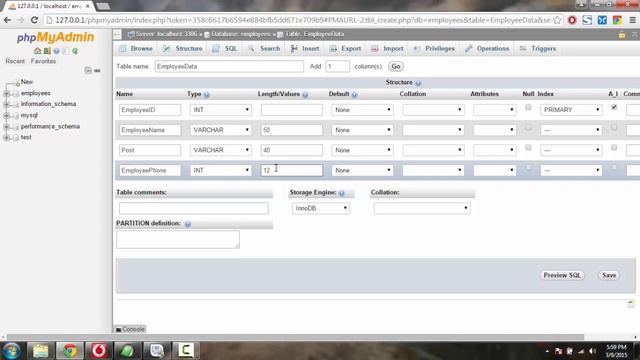This screenshot has height=360, width=640.
Task: Click the Go button to add columns
Action: [396, 67]
